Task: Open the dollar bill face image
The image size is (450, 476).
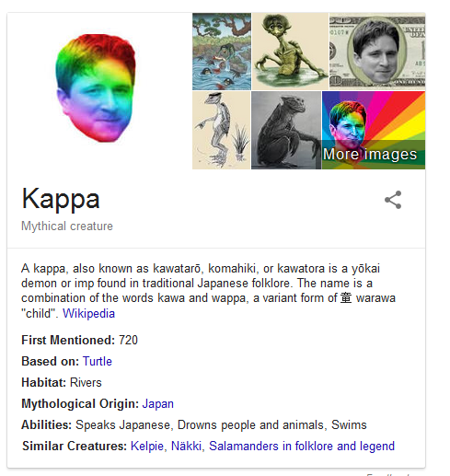Action: (377, 52)
